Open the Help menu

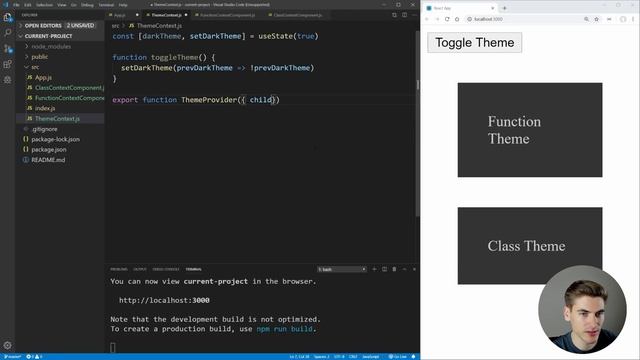pyautogui.click(x=123, y=5)
